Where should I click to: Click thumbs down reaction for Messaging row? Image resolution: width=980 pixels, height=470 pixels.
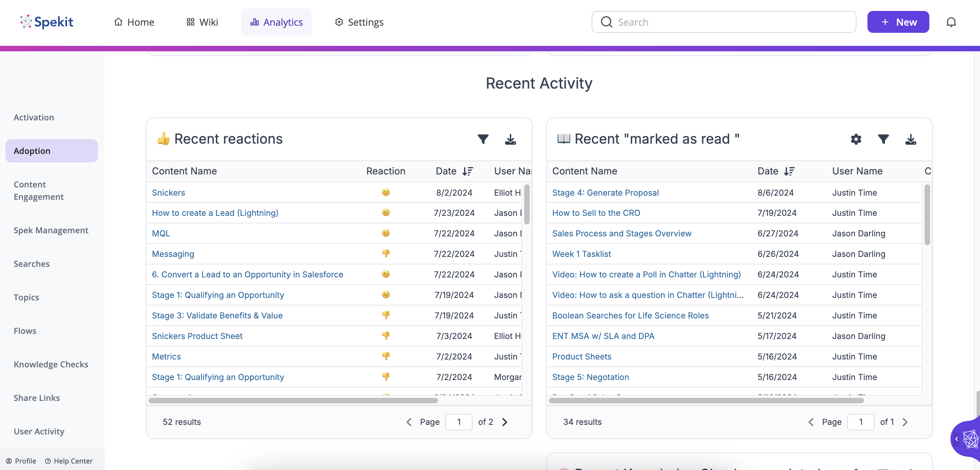[x=386, y=253]
